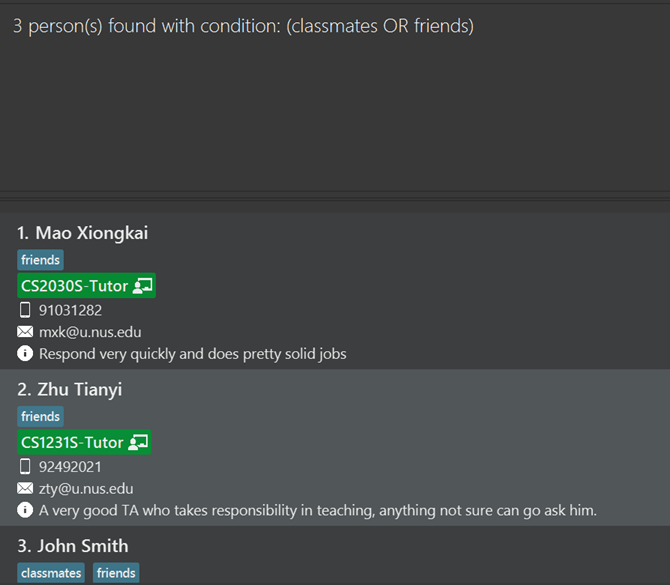Image resolution: width=670 pixels, height=585 pixels.
Task: Click John Smith's friends tag
Action: pyautogui.click(x=116, y=573)
